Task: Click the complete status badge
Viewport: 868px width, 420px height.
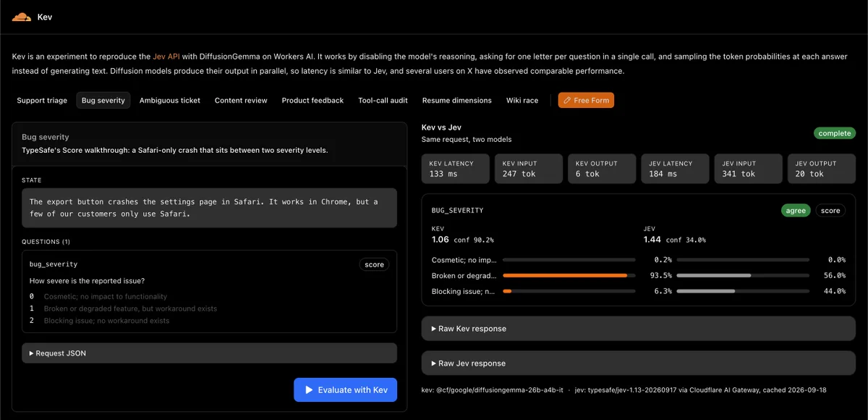Action: point(835,133)
